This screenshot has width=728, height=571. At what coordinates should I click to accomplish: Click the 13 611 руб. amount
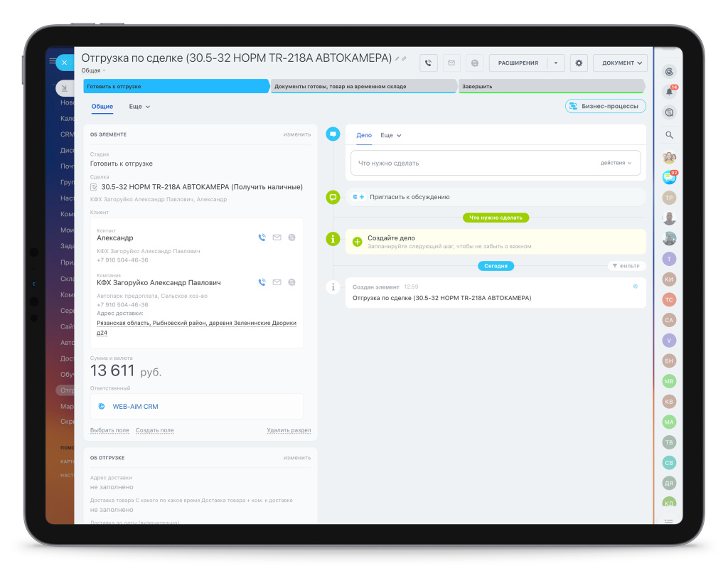(x=126, y=370)
